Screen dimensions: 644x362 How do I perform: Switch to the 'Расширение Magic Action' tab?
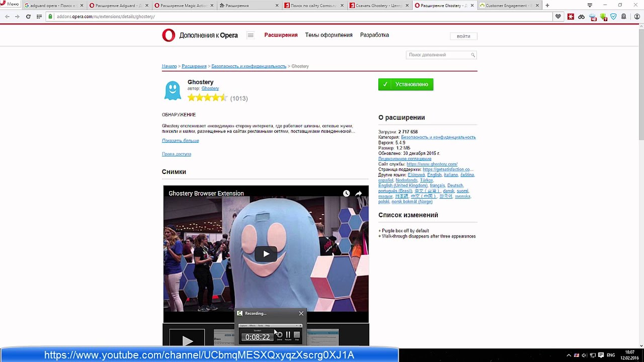tap(184, 6)
